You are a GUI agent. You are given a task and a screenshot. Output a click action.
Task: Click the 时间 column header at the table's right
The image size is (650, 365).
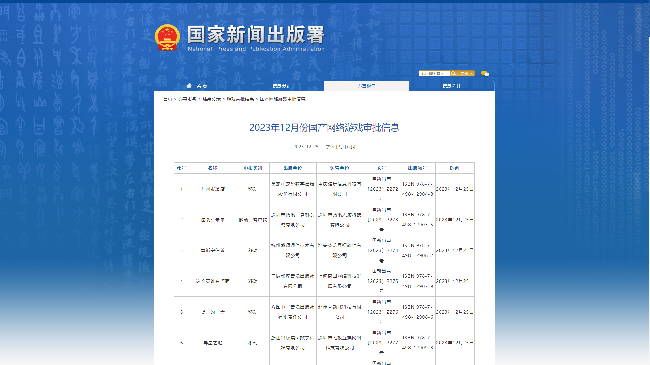[x=454, y=168]
